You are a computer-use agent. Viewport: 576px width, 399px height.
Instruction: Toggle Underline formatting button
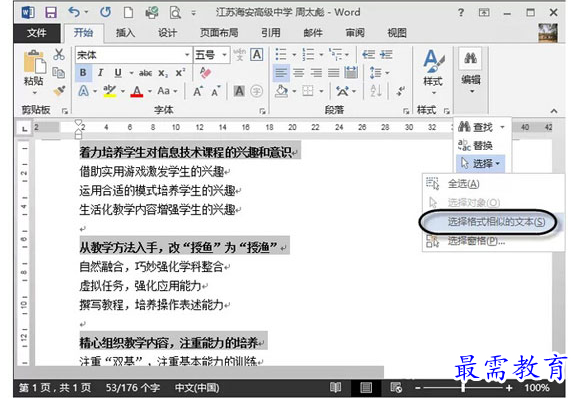pyautogui.click(x=118, y=73)
